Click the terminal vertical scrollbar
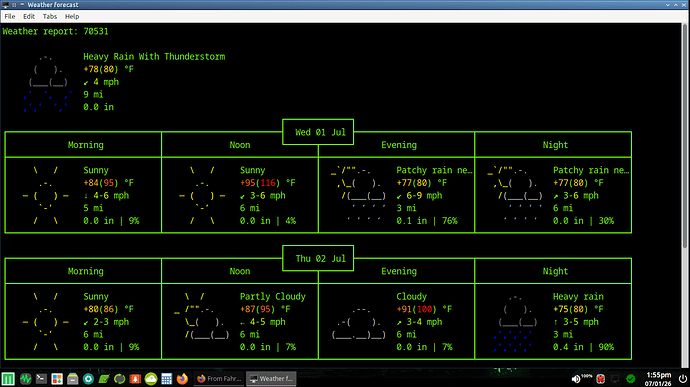The width and height of the screenshot is (690, 387). coord(686,136)
